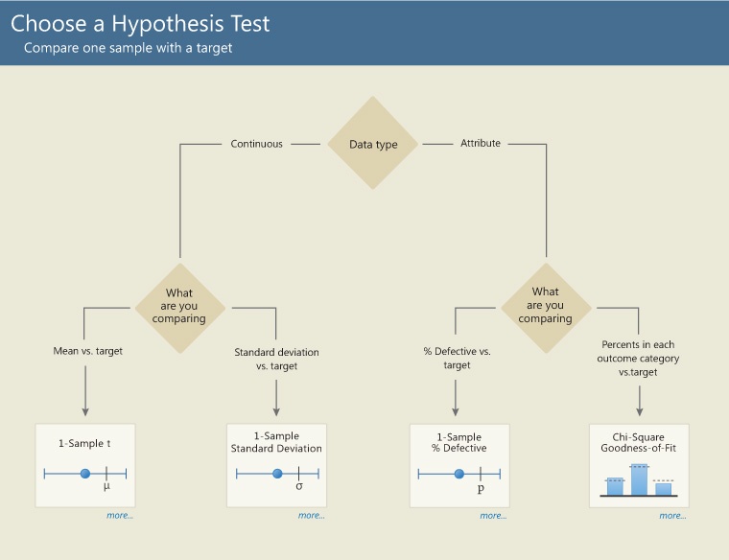This screenshot has width=729, height=560.
Task: Click the Attribute branch label
Action: pyautogui.click(x=481, y=144)
